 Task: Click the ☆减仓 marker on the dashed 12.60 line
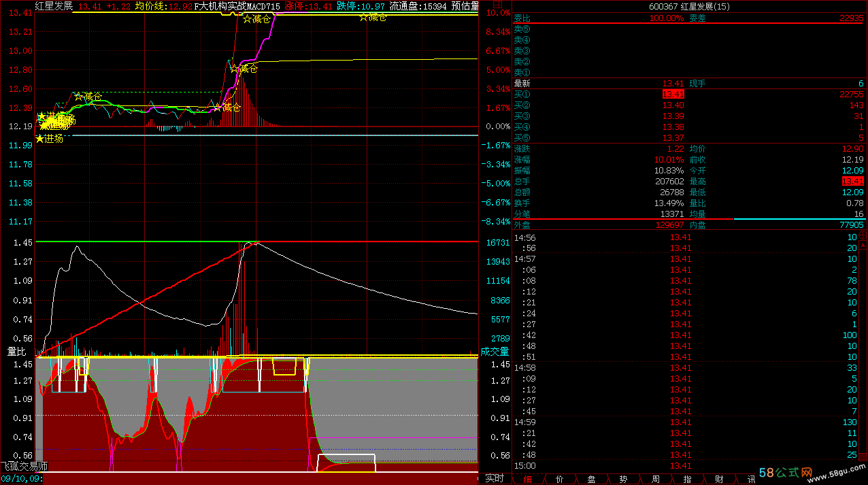(x=88, y=97)
